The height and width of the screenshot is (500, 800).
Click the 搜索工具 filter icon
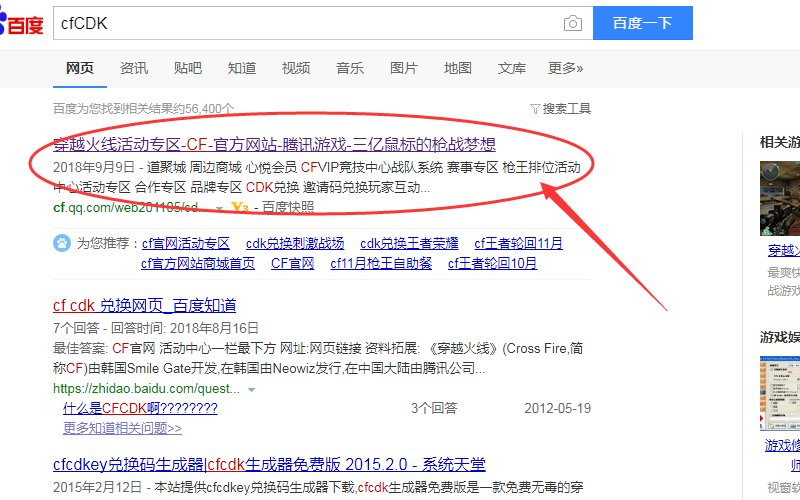(535, 109)
